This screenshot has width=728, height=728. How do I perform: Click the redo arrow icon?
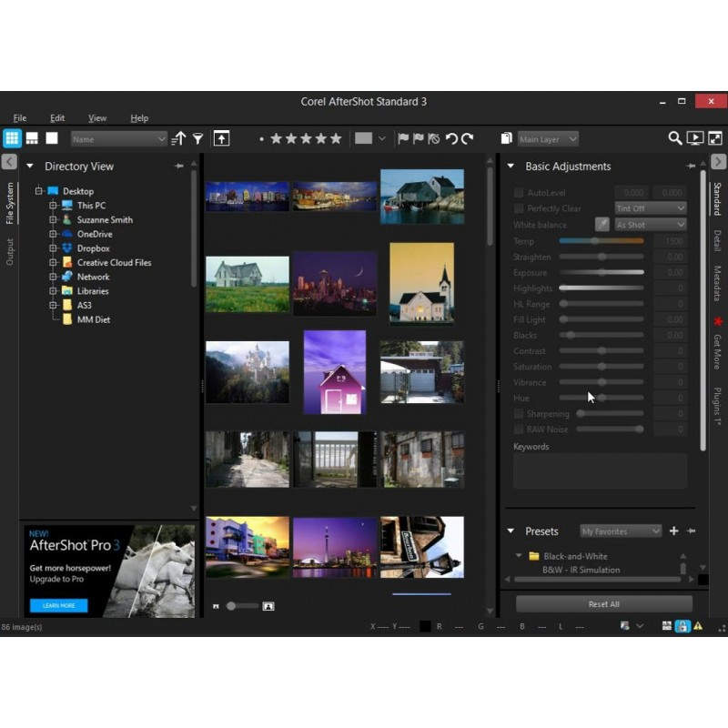coord(468,138)
